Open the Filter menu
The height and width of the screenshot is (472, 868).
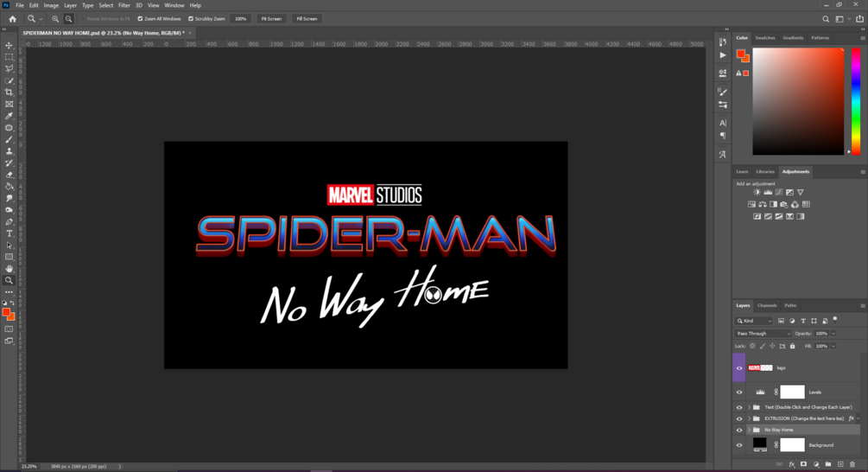[x=124, y=5]
